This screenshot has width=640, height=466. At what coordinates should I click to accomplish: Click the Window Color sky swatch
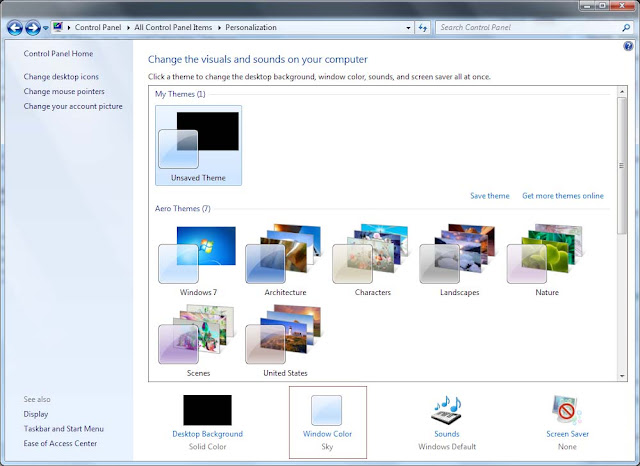click(x=327, y=410)
